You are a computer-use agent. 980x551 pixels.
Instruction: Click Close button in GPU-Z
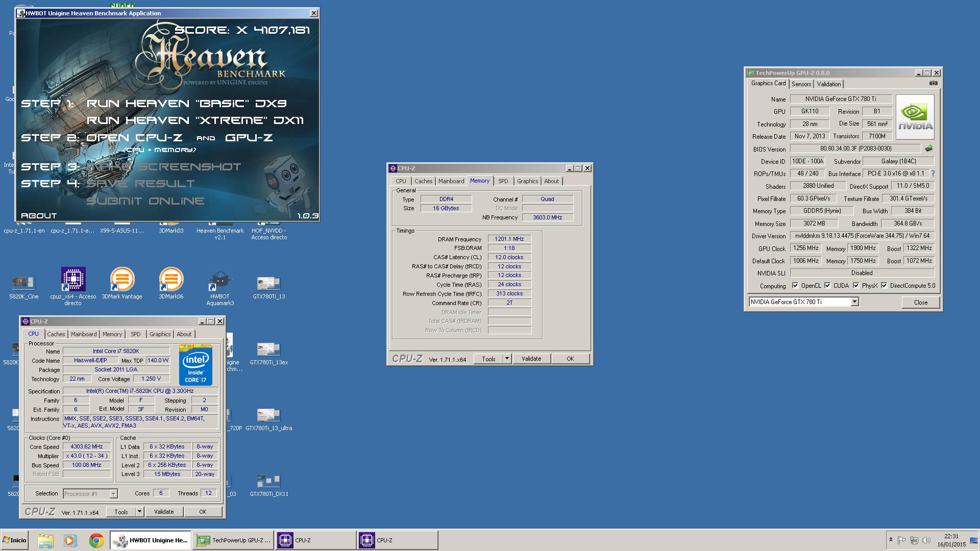click(921, 303)
